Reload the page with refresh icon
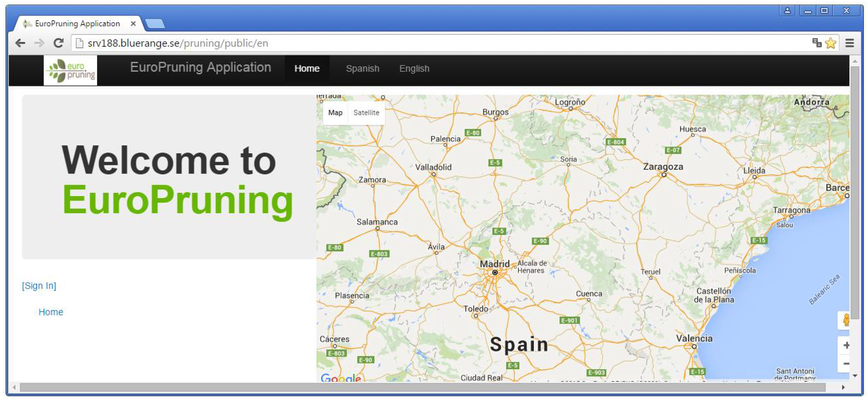This screenshot has width=868, height=401. point(59,43)
